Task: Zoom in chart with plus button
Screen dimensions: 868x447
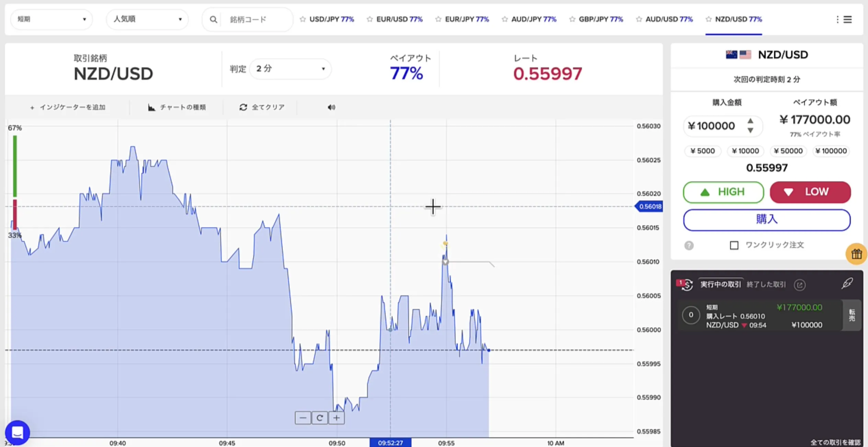Action: click(337, 418)
